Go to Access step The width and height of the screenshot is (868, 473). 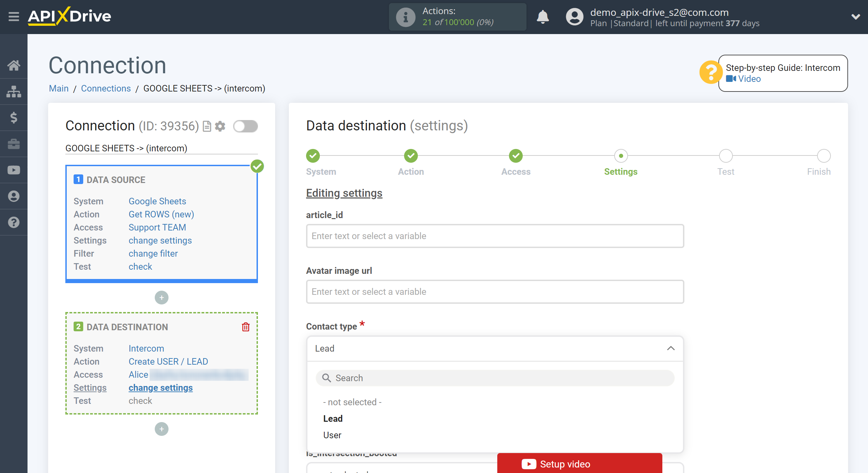(x=516, y=156)
